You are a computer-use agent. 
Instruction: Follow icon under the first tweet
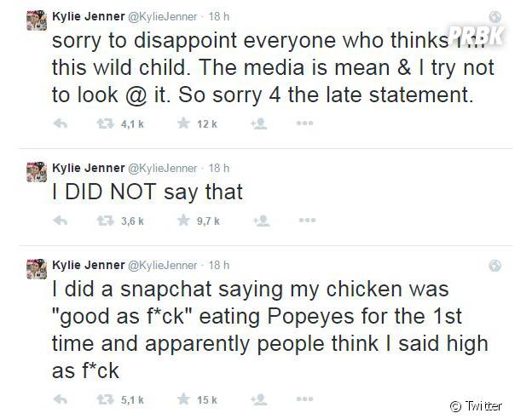point(259,123)
